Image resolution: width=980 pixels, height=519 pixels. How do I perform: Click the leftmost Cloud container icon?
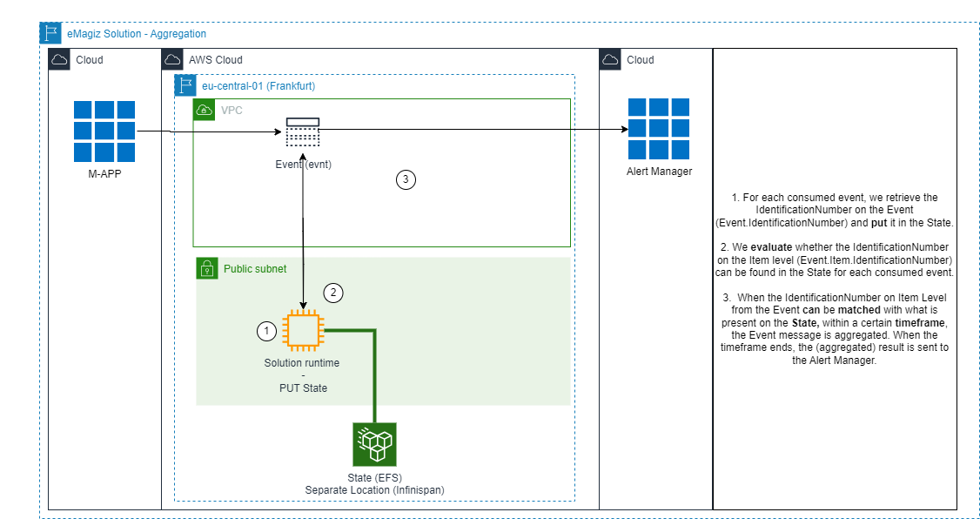[61, 59]
